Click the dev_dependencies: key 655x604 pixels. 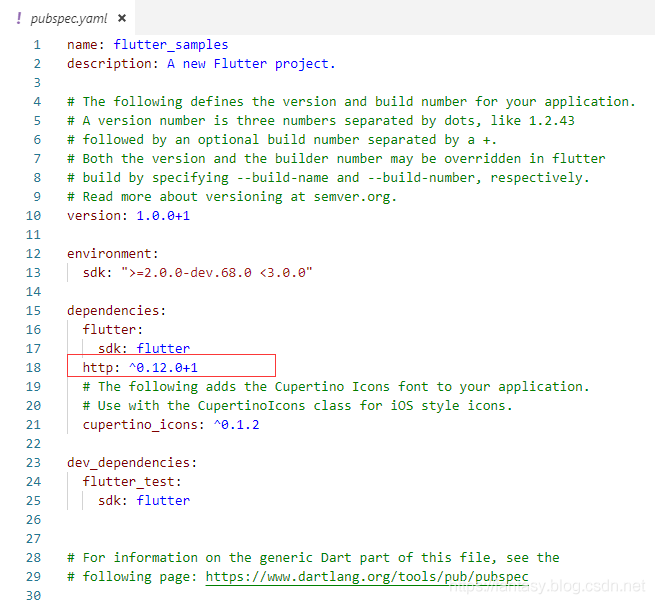point(132,463)
